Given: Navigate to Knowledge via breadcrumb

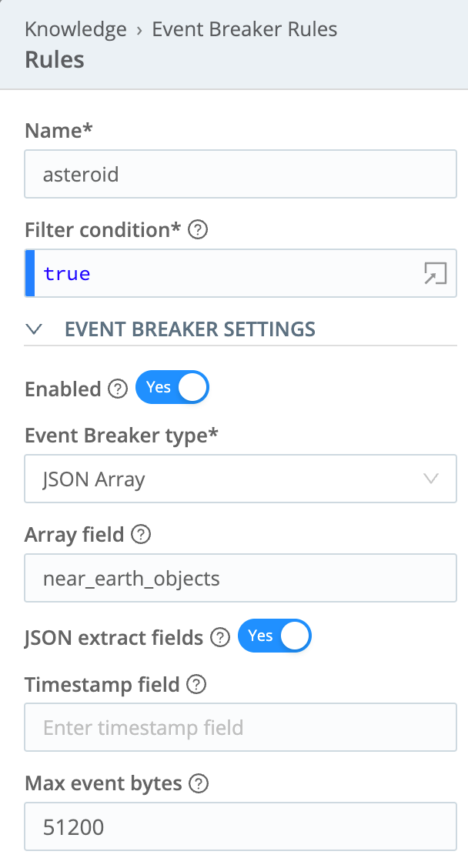Looking at the screenshot, I should pos(75,29).
